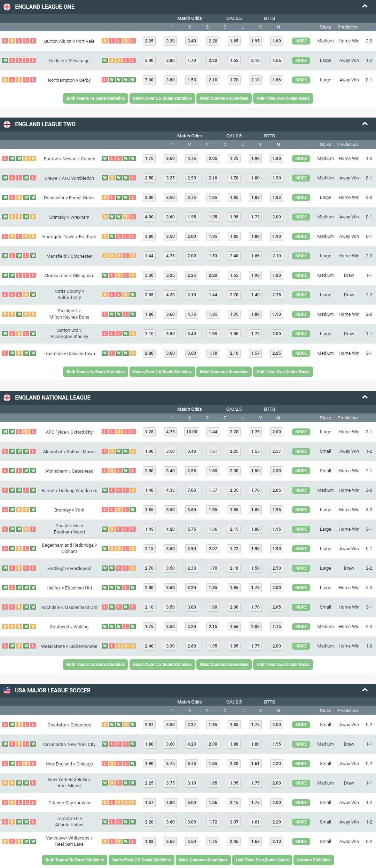Click the Doncaster v Forest Green match name

(69, 198)
